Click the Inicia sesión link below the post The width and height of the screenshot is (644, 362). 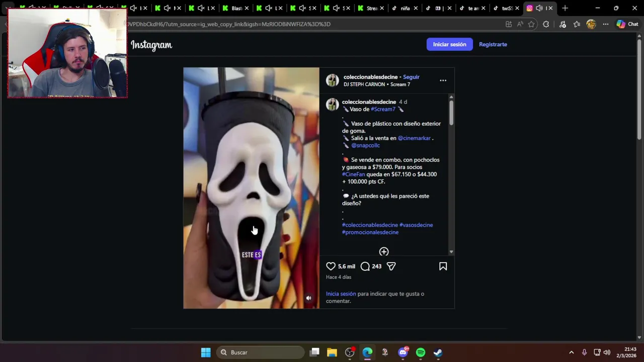341,294
